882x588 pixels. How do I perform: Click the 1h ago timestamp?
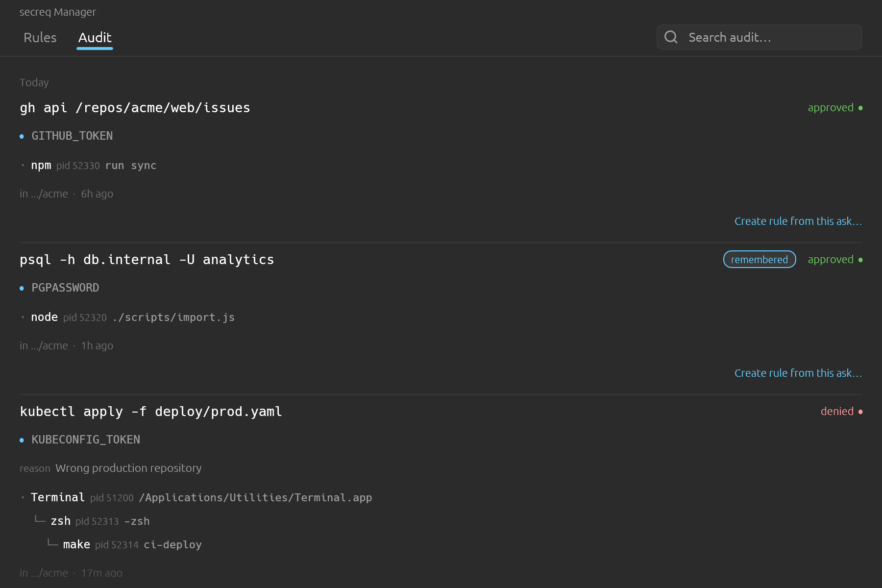coord(97,346)
